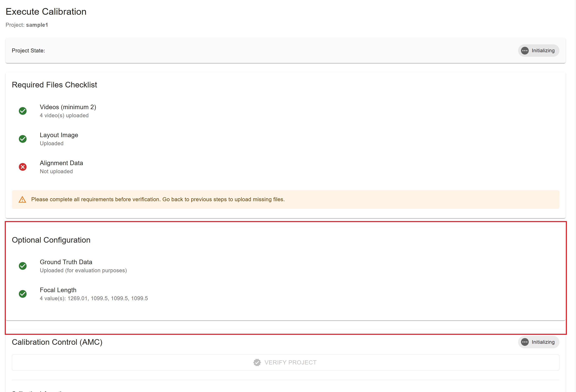Click the Focal Length values text
This screenshot has width=576, height=392.
click(x=94, y=298)
